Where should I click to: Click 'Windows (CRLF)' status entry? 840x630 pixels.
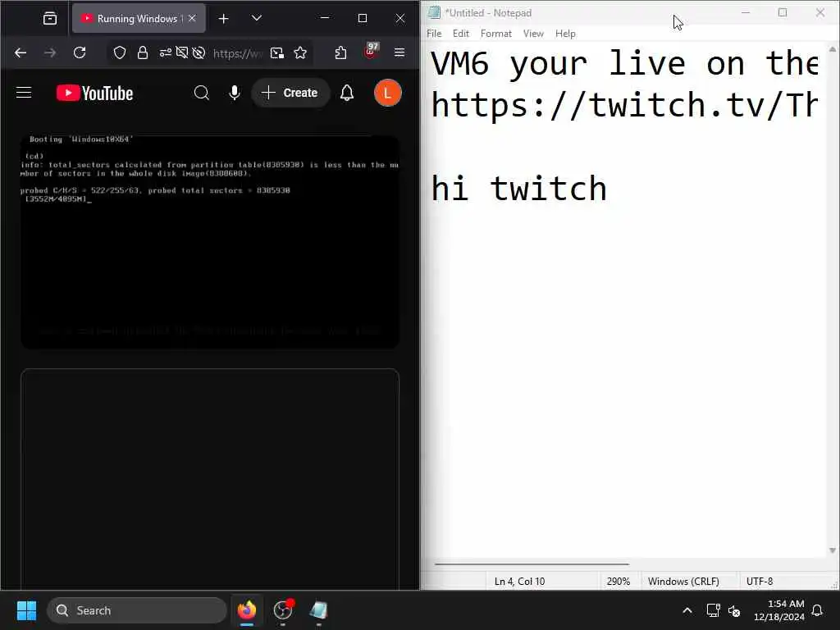(x=683, y=582)
